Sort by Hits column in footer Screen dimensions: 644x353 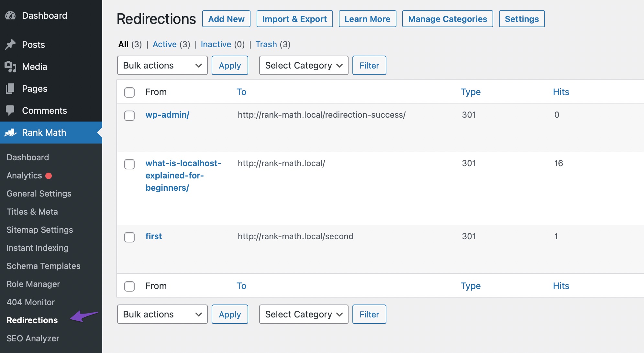pos(561,286)
